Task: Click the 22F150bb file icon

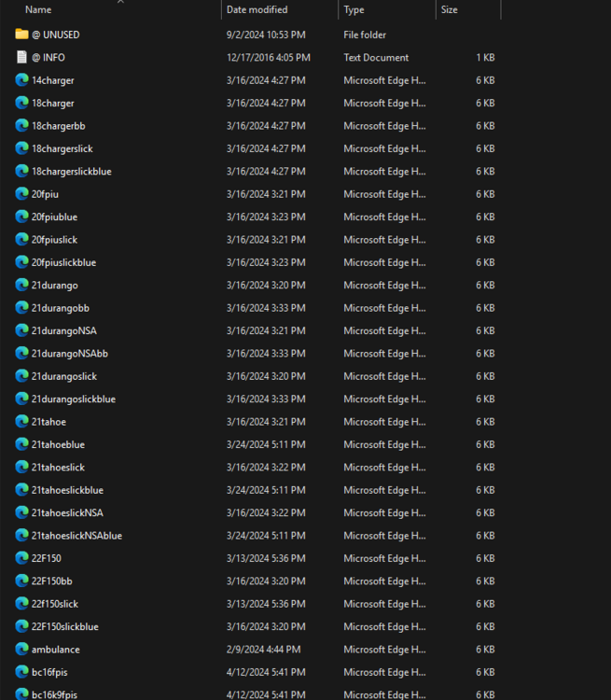Action: [21, 581]
